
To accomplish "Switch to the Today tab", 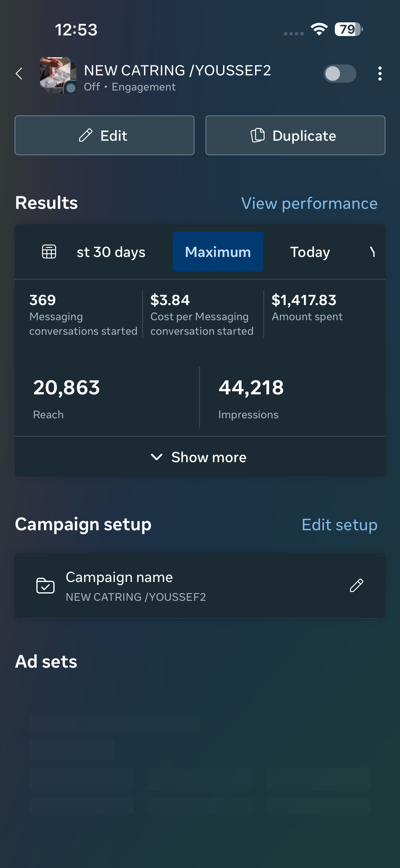I will (310, 252).
